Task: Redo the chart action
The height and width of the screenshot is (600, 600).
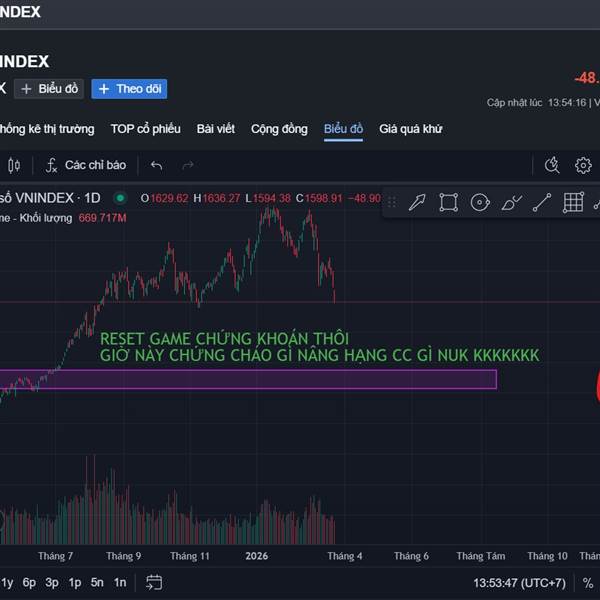Action: click(188, 165)
